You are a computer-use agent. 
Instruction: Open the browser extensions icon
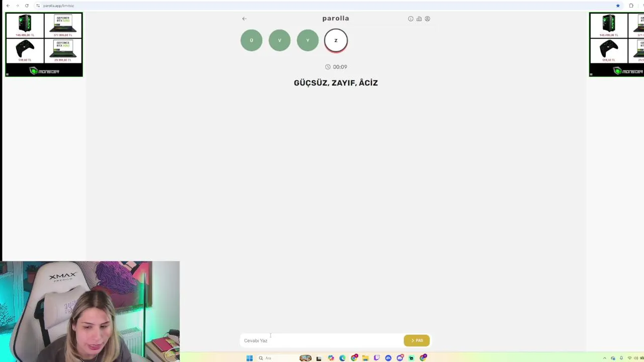(x=631, y=6)
